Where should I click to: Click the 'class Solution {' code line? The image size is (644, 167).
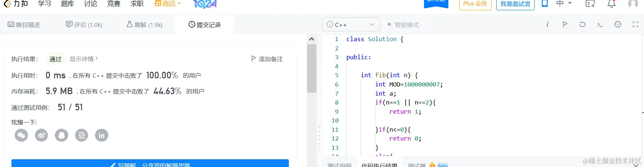point(375,39)
